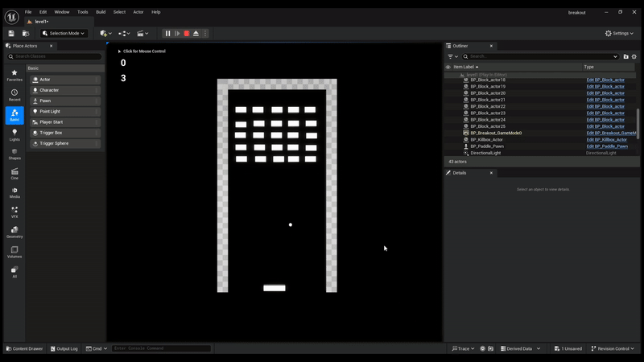The width and height of the screenshot is (644, 362).
Task: Show the Lights actor category
Action: pos(14,135)
